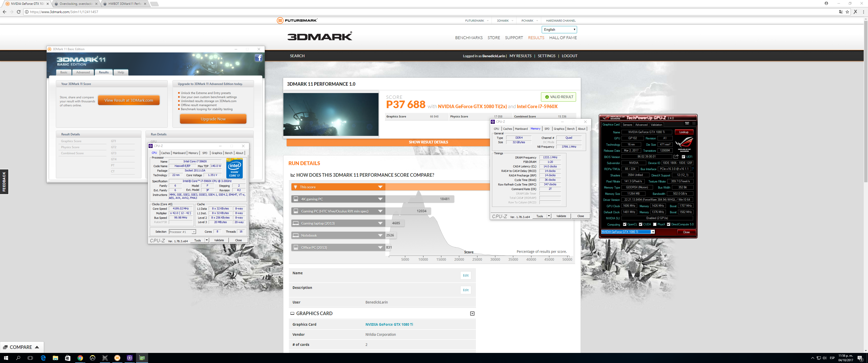Click View Result at 3DMark.com button
This screenshot has height=363, width=868.
(x=129, y=100)
